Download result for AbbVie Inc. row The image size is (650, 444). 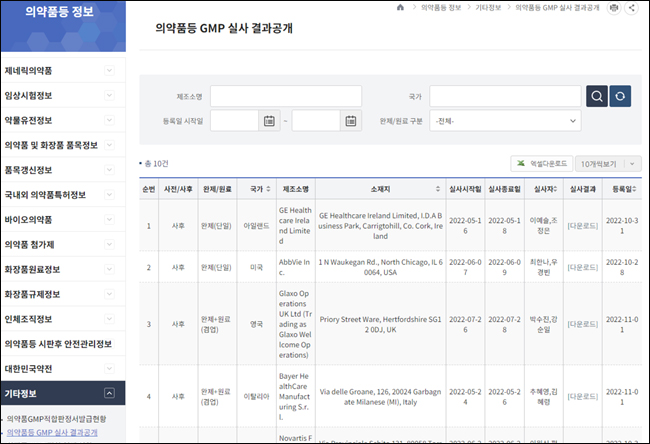pyautogui.click(x=582, y=267)
